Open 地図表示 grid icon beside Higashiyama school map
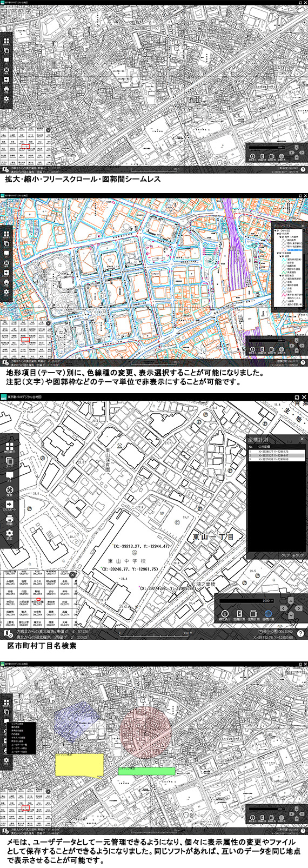Image resolution: width=308 pixels, height=868 pixels. (9, 447)
